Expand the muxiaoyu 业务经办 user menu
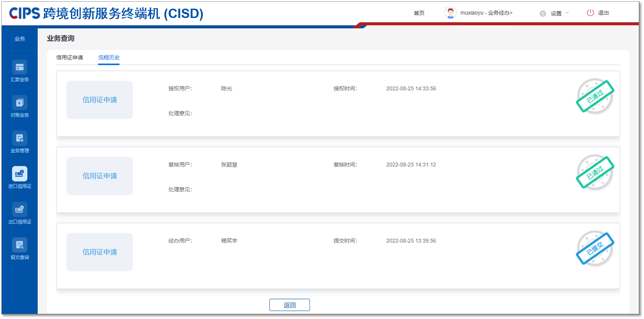Image resolution: width=644 pixels, height=319 pixels. tap(486, 13)
